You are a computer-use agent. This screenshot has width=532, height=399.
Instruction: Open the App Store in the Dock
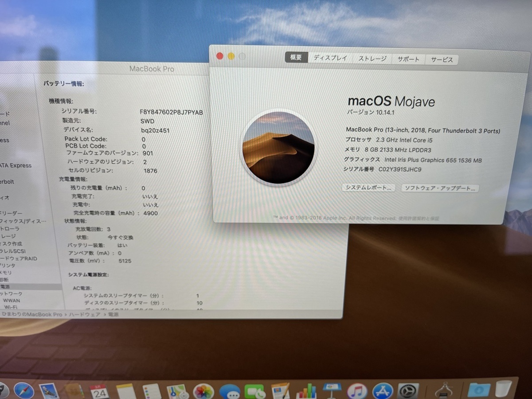click(383, 392)
